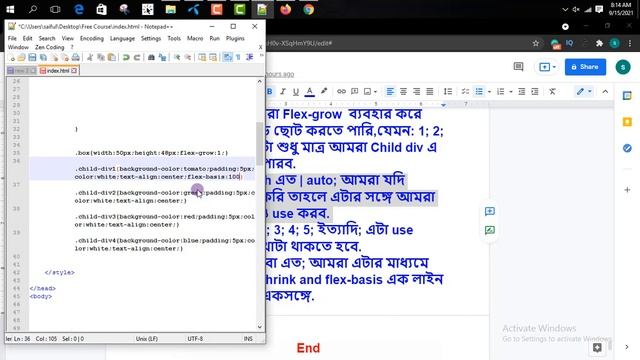Select Right align in Docs toolbar
Viewport: 640px width, 360px height.
pos(416,91)
